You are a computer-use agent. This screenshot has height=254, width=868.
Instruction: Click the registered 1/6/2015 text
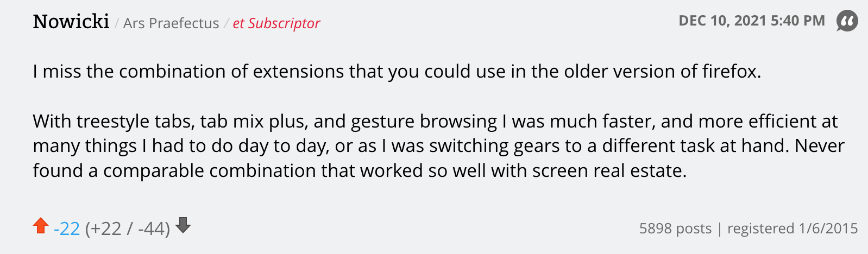792,228
